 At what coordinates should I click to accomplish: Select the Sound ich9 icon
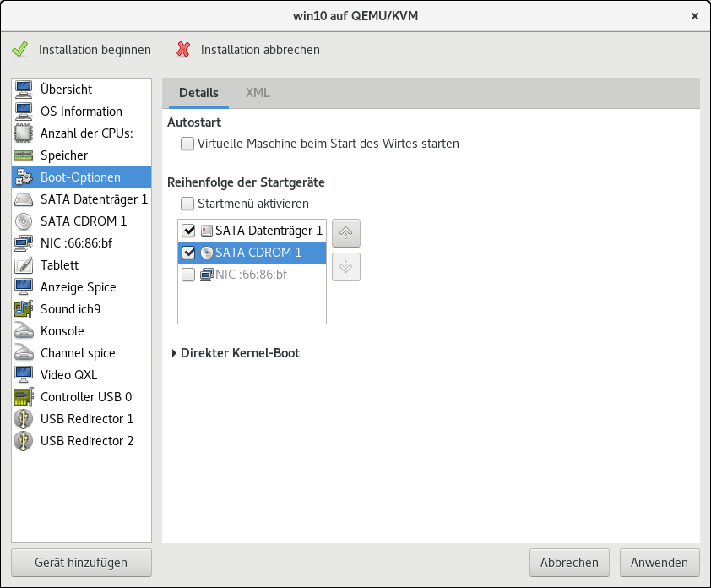click(24, 309)
